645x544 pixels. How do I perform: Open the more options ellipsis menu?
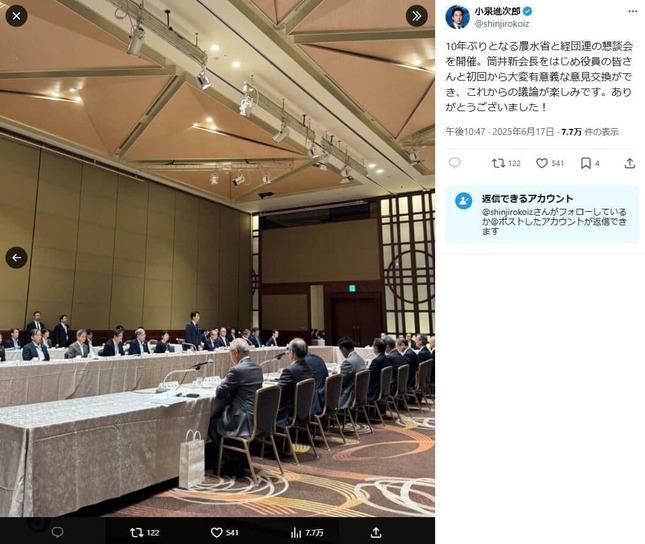point(633,12)
